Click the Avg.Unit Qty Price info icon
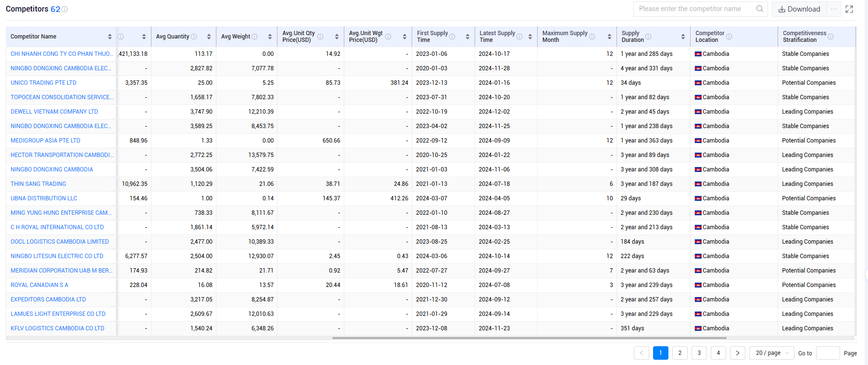The height and width of the screenshot is (365, 868). (320, 37)
